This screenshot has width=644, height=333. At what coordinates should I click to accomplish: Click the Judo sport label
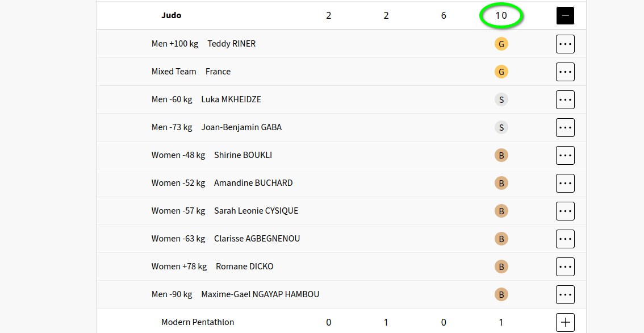point(172,16)
